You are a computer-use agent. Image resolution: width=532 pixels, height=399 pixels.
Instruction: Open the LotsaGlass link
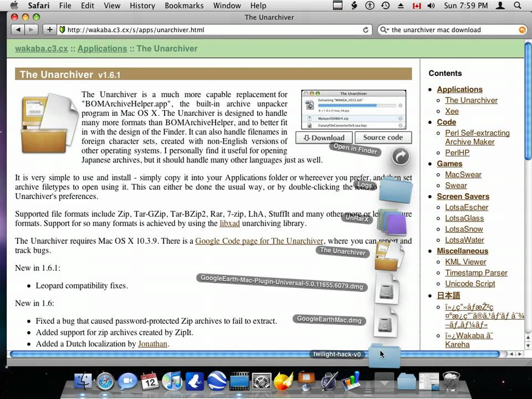(x=464, y=218)
